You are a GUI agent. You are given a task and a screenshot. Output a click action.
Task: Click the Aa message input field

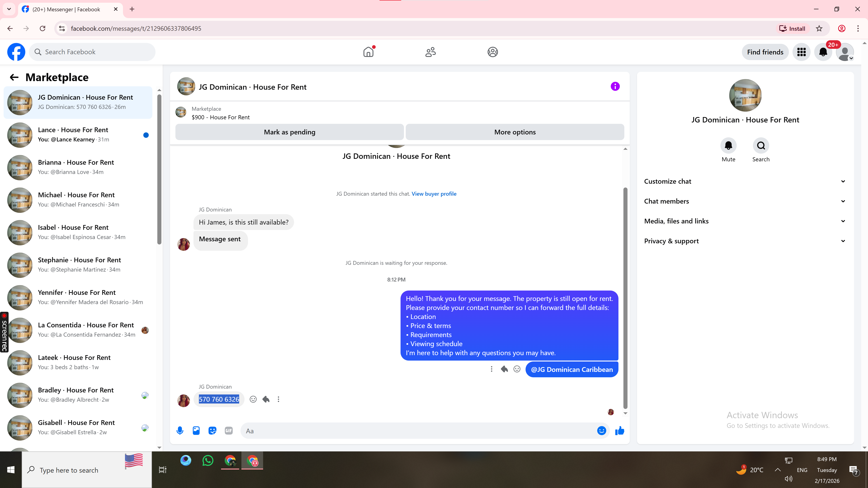418,431
